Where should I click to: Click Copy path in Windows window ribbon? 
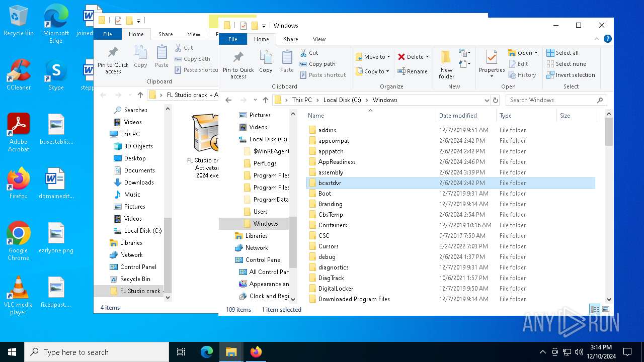pyautogui.click(x=317, y=64)
